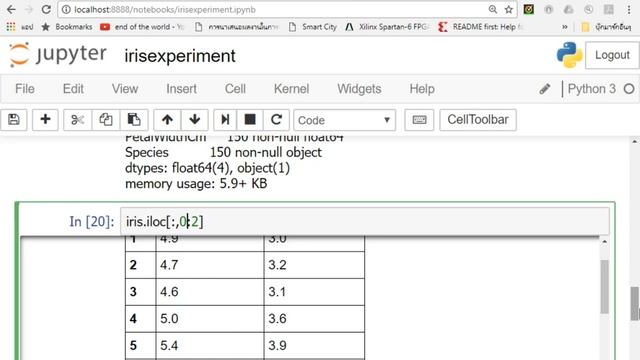640x360 pixels.
Task: Click table cell value 3.2
Action: click(x=277, y=265)
